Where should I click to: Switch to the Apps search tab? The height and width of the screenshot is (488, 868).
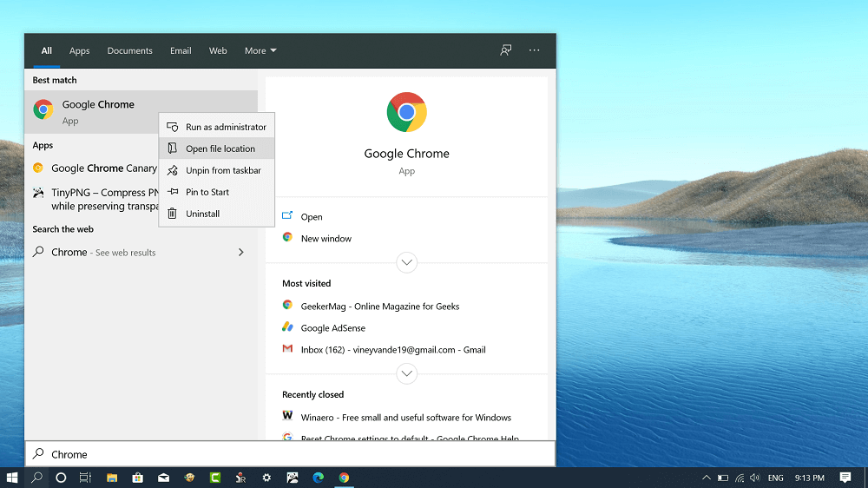click(79, 50)
